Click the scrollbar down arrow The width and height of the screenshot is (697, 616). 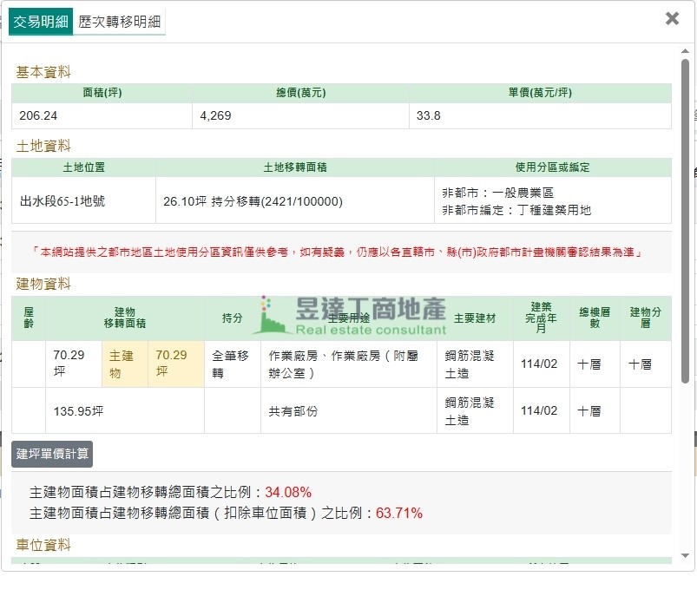686,555
